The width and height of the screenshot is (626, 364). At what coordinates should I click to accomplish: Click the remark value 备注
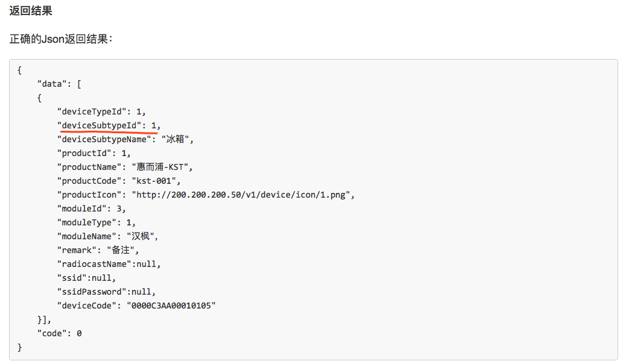pyautogui.click(x=121, y=250)
